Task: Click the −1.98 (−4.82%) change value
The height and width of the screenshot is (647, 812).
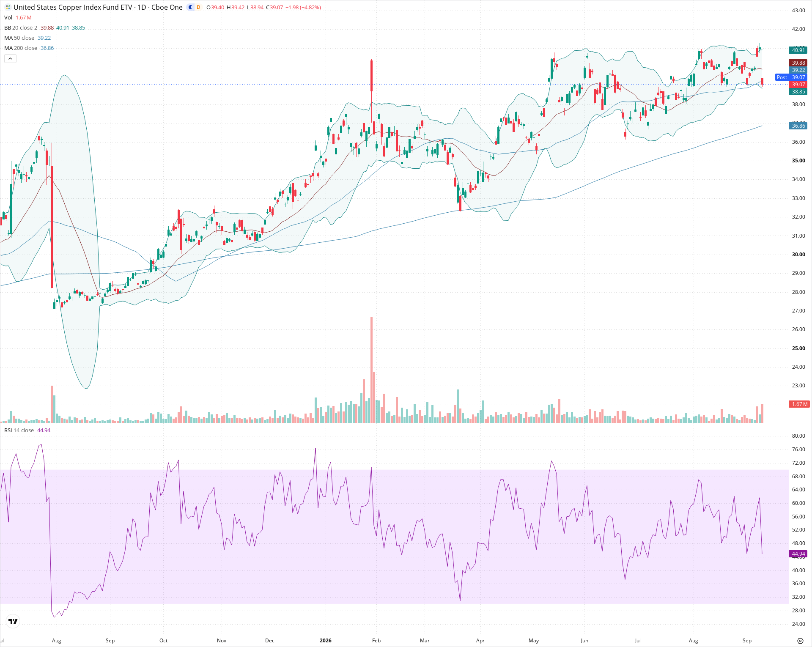Action: 303,7
